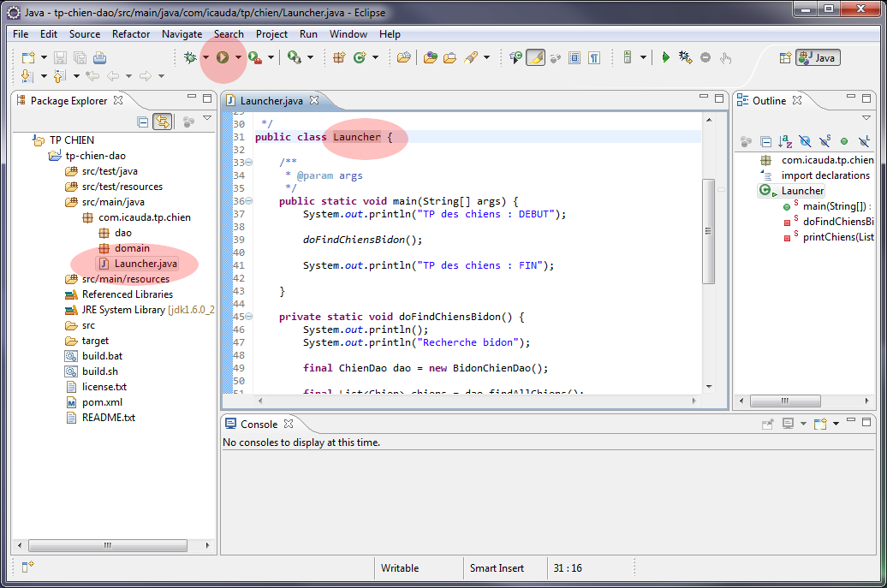887x588 pixels.
Task: Toggle Link with Editor in Package Explorer
Action: tap(161, 122)
